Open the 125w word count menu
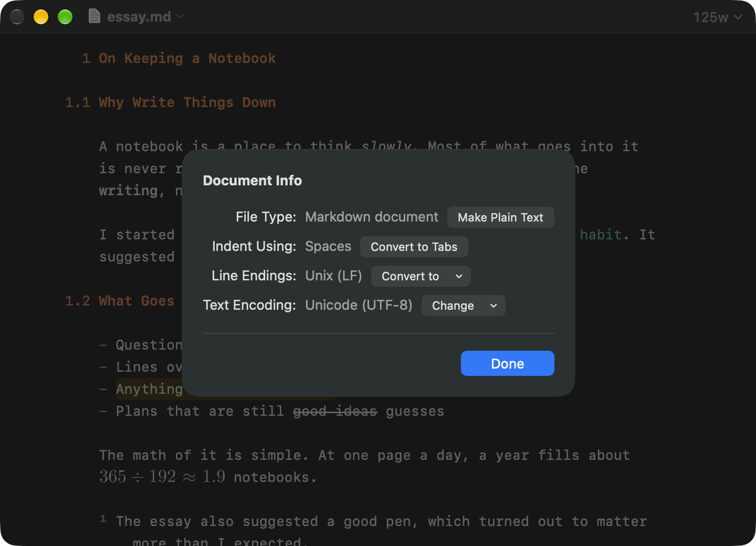The width and height of the screenshot is (756, 546). [717, 17]
